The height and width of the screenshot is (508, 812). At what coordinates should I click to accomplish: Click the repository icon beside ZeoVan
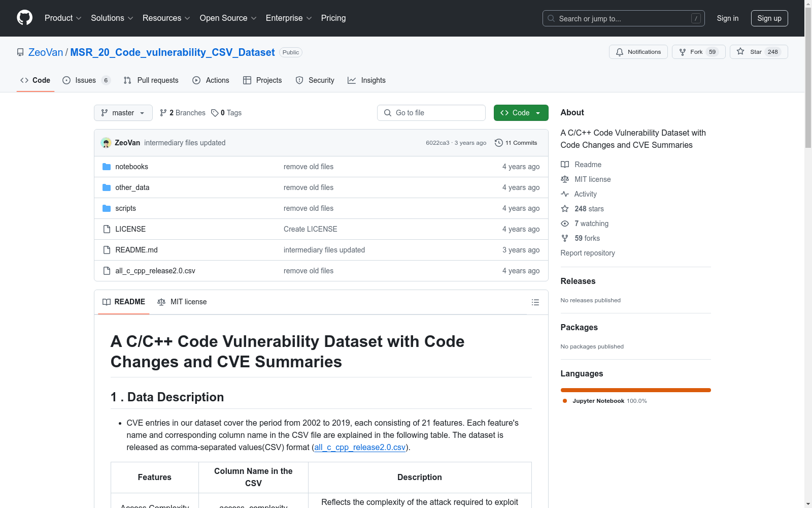(x=20, y=52)
